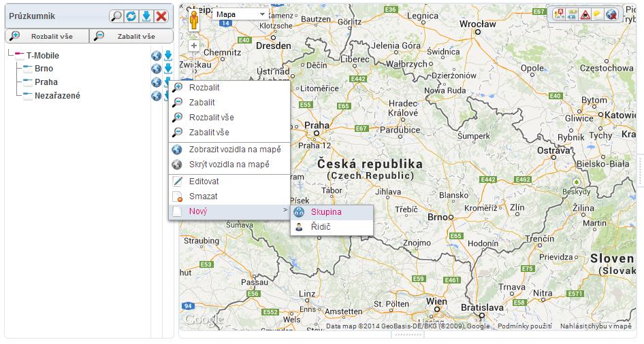The height and width of the screenshot is (344, 644).
Task: Click the download arrow in the T-Mobile row
Action: pos(168,55)
